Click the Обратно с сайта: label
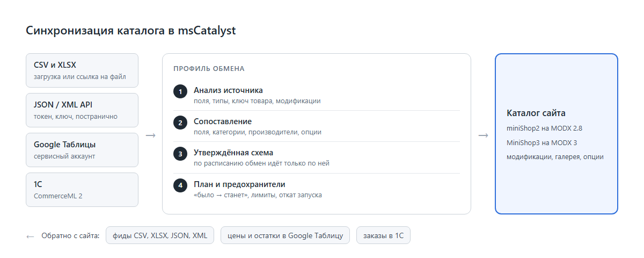Image resolution: width=644 pixels, height=258 pixels. pyautogui.click(x=70, y=235)
